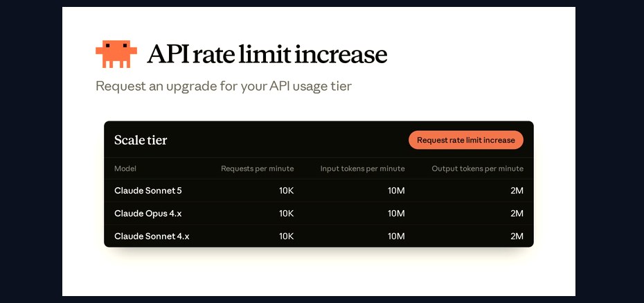This screenshot has height=303, width=644.
Task: Click the API rate limit increase title
Action: pos(267,54)
